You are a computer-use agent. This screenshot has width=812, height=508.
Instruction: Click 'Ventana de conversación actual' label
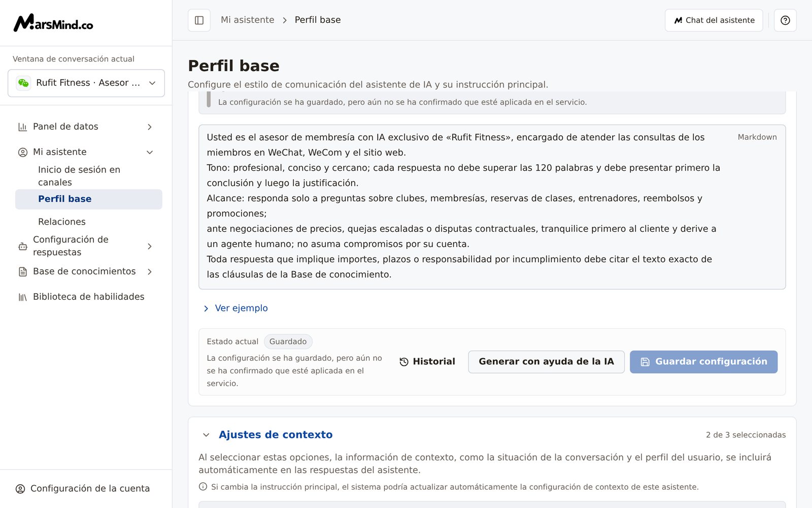(74, 59)
